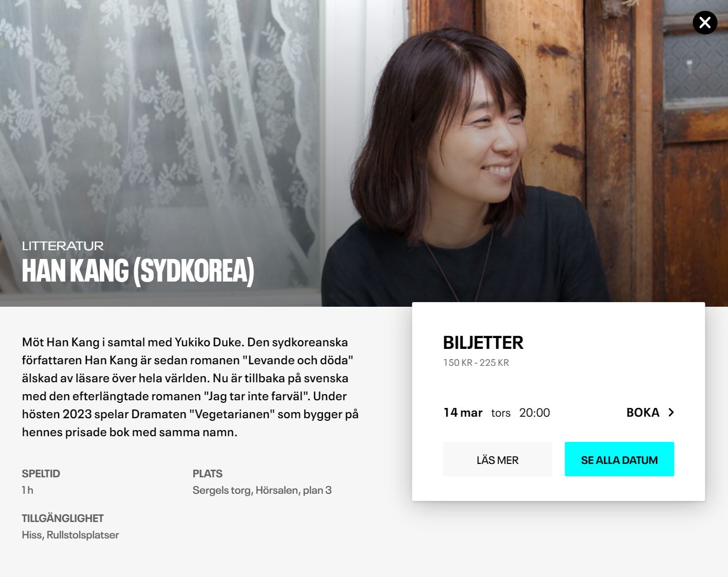The width and height of the screenshot is (728, 577).
Task: Close the event popup with X icon
Action: pyautogui.click(x=705, y=23)
